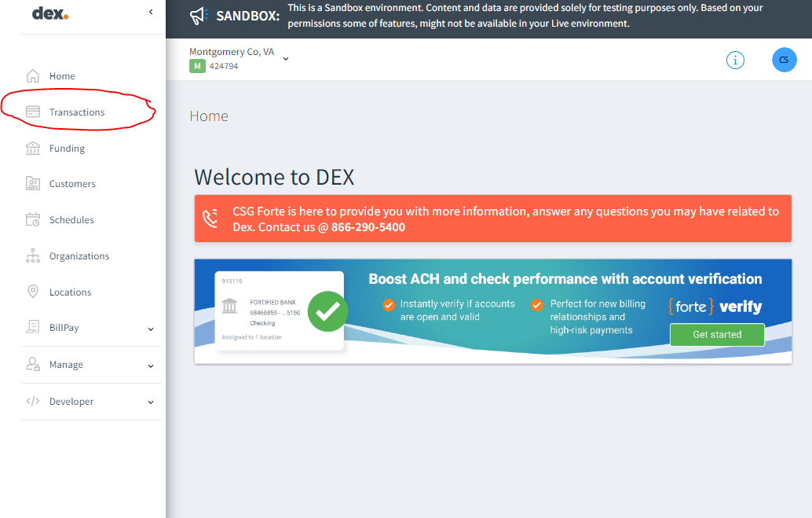The height and width of the screenshot is (518, 812).
Task: Click the BillPay receipt icon
Action: coord(33,327)
